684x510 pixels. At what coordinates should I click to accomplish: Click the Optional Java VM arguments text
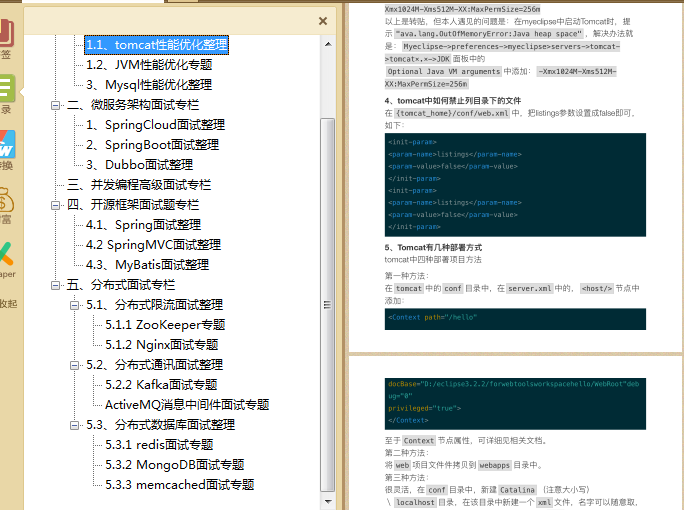pos(444,72)
